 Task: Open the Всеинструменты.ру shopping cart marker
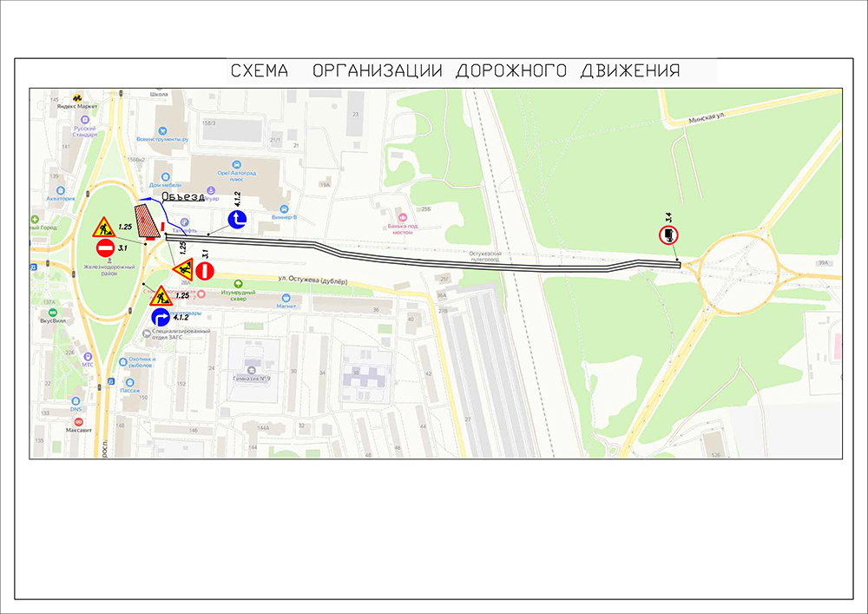click(163, 129)
